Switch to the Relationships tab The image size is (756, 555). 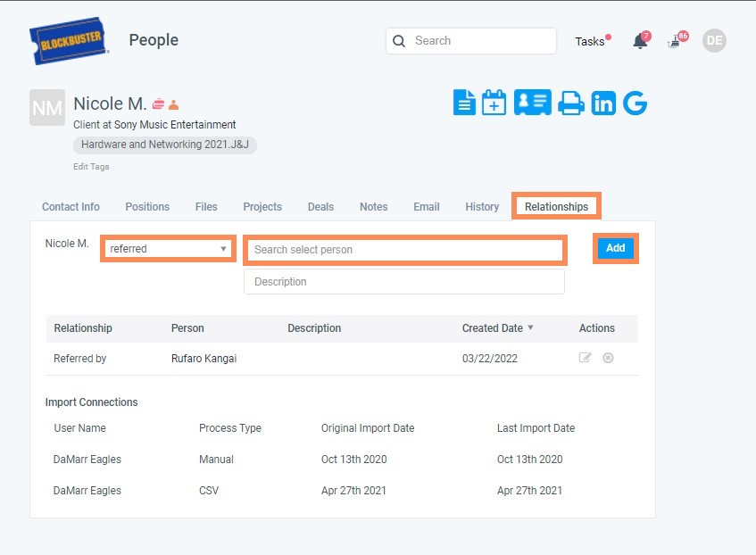[x=556, y=206]
